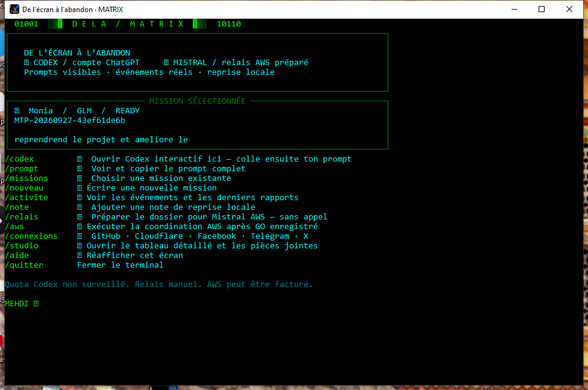588x390 pixels.
Task: Click 'Voir les événements et les derniers rapports'
Action: click(193, 198)
